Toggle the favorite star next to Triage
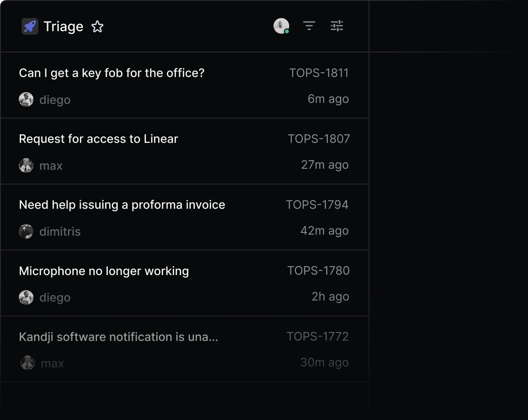The width and height of the screenshot is (528, 420). (97, 26)
